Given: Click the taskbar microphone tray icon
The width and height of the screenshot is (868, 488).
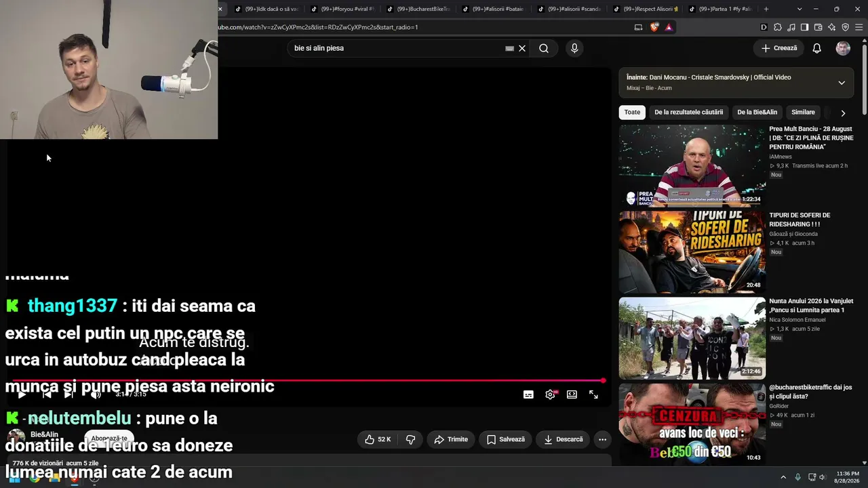Looking at the screenshot, I should click(x=797, y=477).
